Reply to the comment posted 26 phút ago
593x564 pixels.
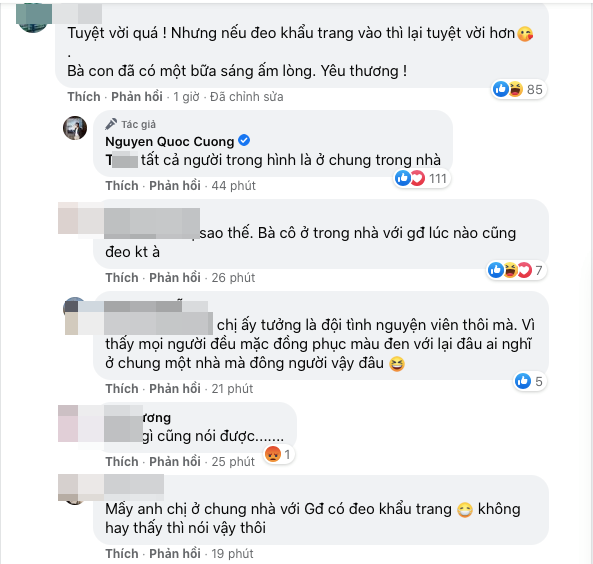175,278
